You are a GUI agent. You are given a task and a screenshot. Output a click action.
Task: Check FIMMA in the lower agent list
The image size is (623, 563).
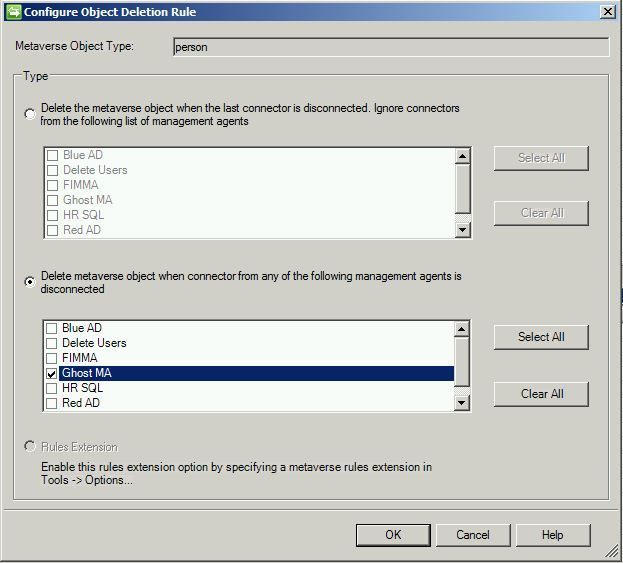pos(52,358)
